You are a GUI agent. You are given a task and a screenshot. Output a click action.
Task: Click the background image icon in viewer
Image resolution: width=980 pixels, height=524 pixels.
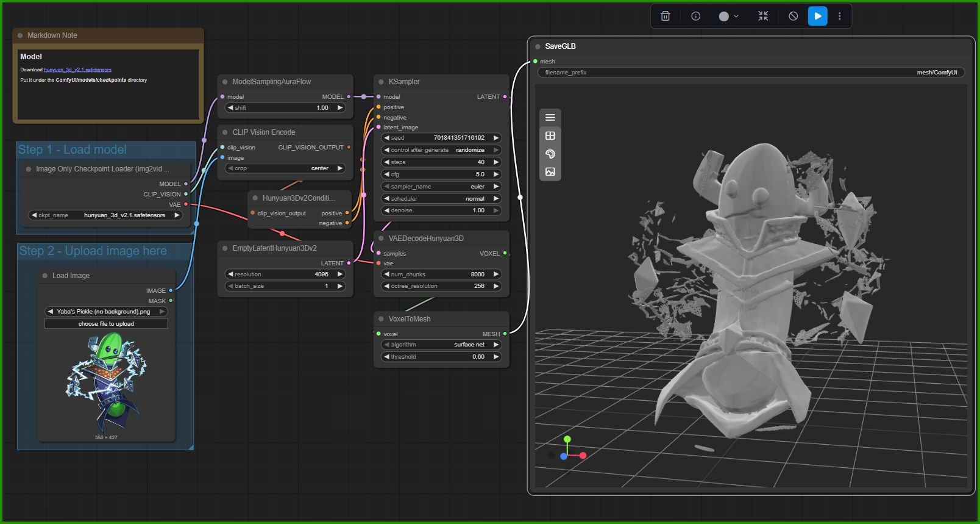(550, 172)
